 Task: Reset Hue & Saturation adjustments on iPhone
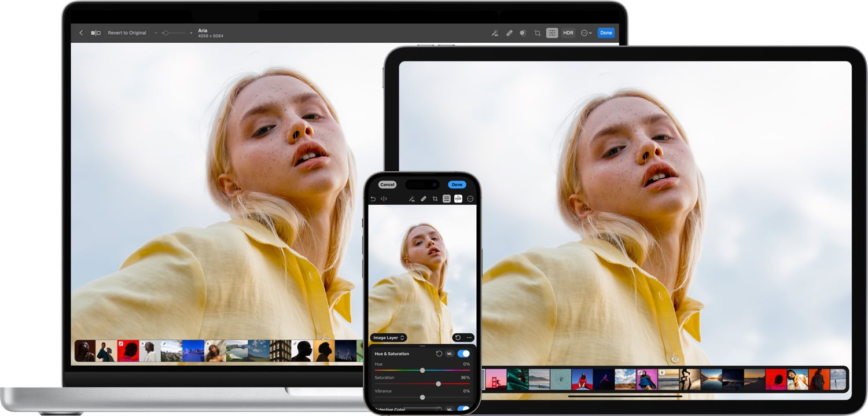point(439,354)
